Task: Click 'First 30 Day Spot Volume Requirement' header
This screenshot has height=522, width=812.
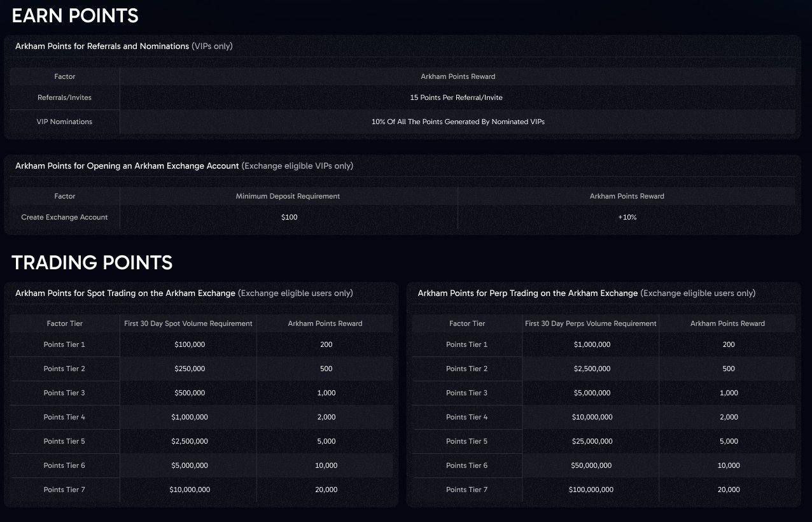Action: [188, 323]
